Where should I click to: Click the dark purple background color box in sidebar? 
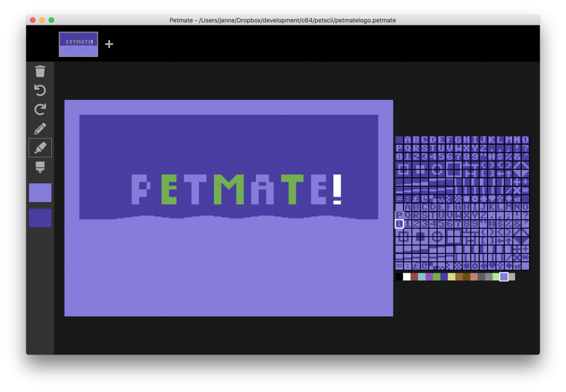tap(40, 218)
